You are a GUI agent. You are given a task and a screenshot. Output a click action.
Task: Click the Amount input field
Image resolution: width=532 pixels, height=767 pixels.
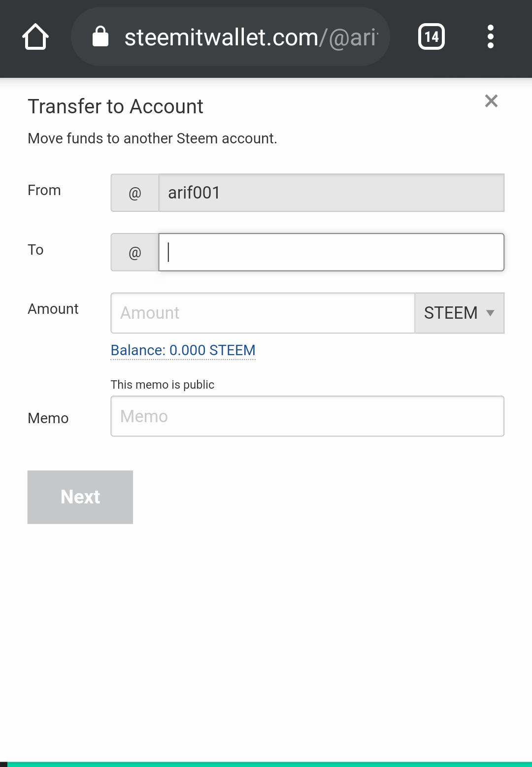coord(263,313)
